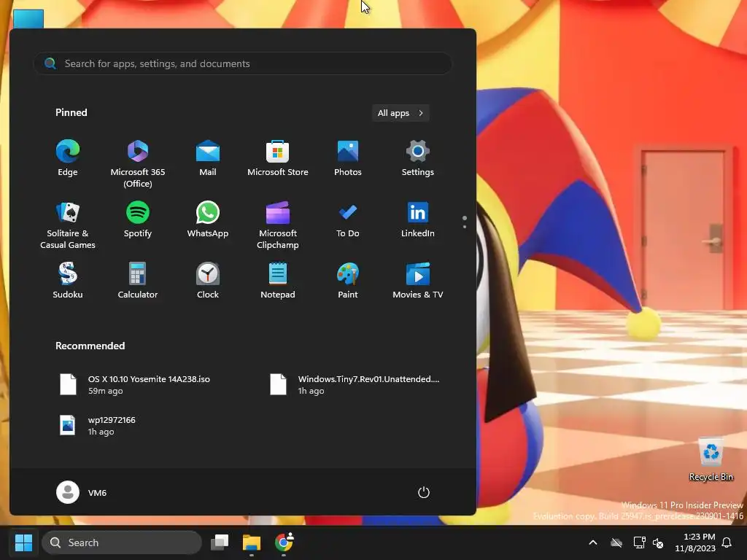Open Task View from the taskbar
This screenshot has height=560, width=747.
[x=220, y=542]
